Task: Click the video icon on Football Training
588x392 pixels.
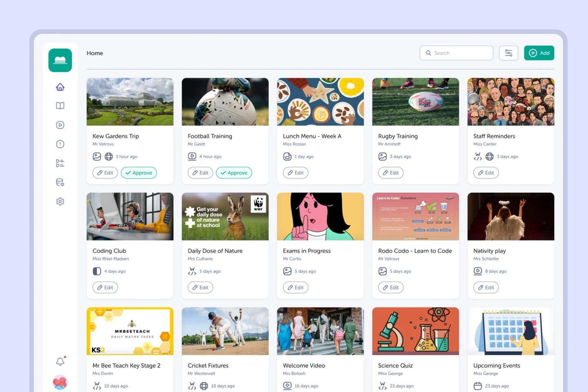Action: 192,156
